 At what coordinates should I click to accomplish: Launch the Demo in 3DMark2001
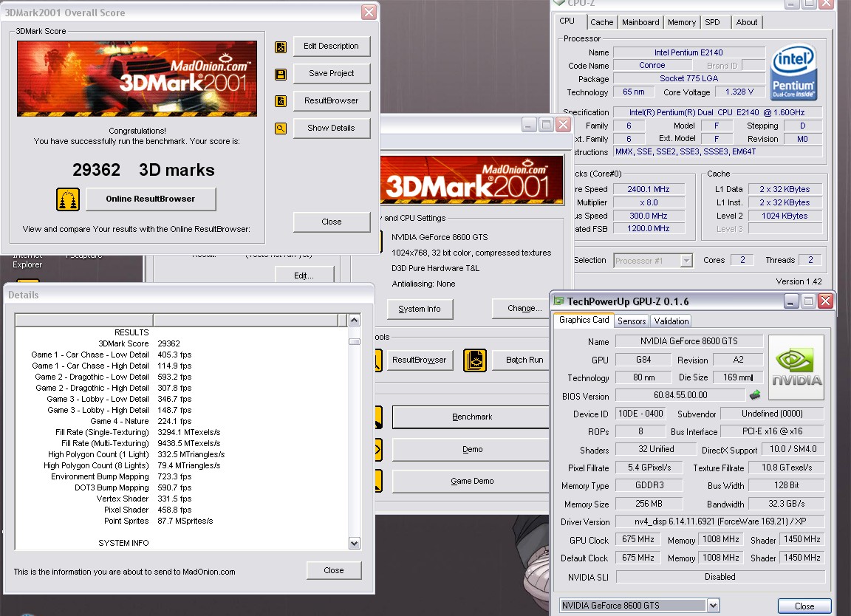[x=471, y=449]
